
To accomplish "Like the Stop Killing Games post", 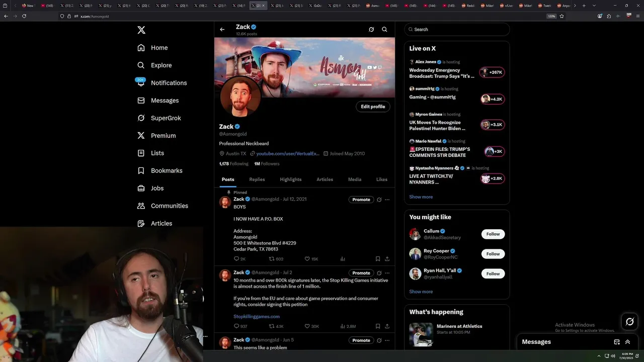I will [312, 326].
